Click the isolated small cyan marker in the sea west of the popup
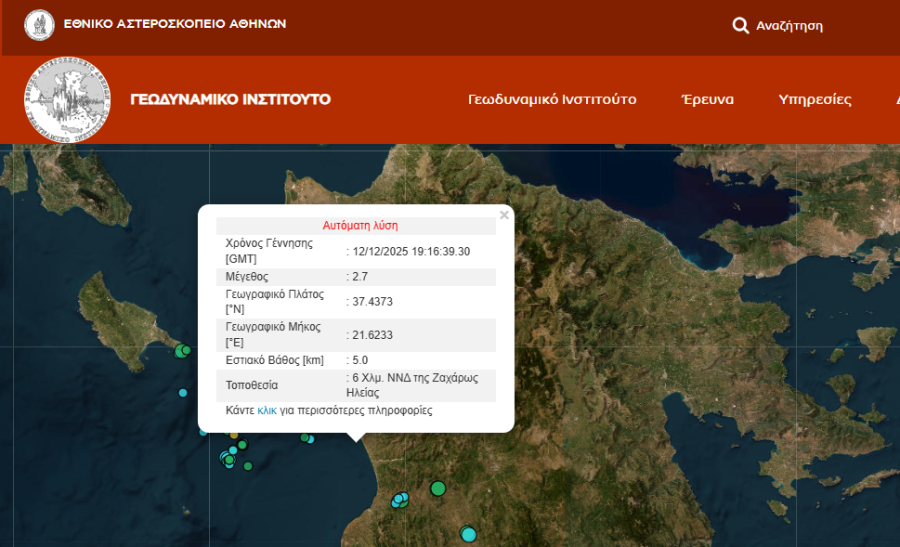Image resolution: width=900 pixels, height=547 pixels. (x=183, y=393)
